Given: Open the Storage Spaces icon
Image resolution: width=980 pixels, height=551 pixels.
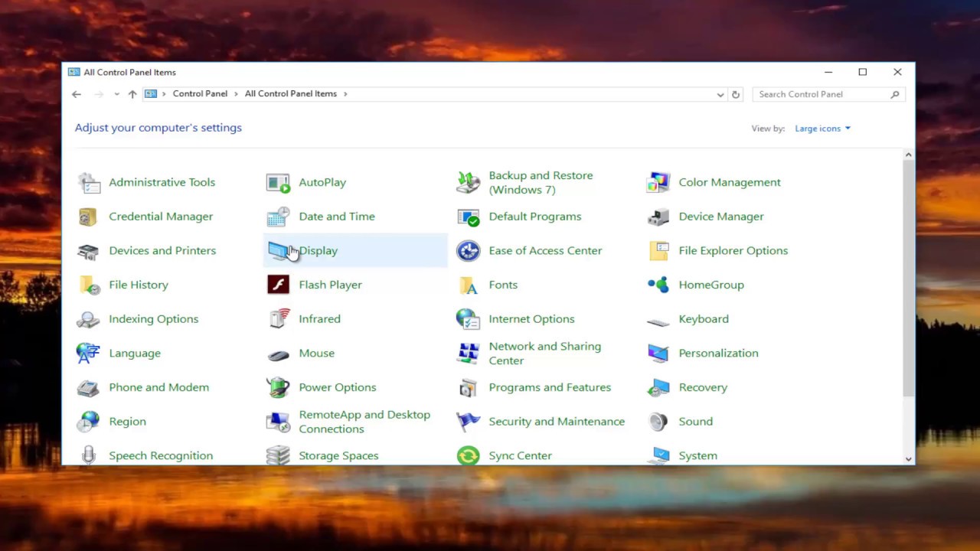Looking at the screenshot, I should click(278, 455).
